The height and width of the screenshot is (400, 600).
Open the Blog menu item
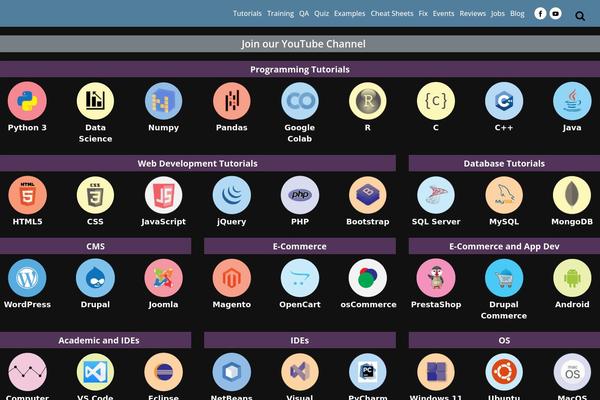coord(517,13)
